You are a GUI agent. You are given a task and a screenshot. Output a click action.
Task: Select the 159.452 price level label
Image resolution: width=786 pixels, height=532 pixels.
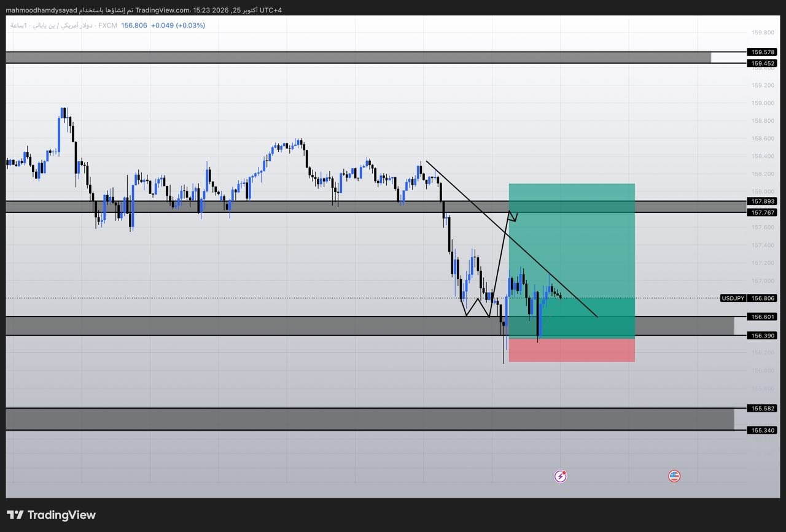tap(762, 63)
